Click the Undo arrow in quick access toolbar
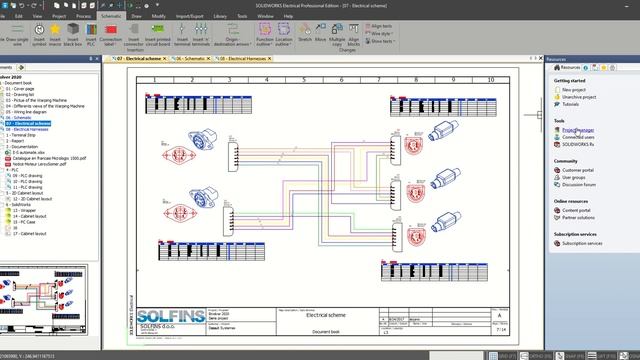The height and width of the screenshot is (360, 640). 22,6
